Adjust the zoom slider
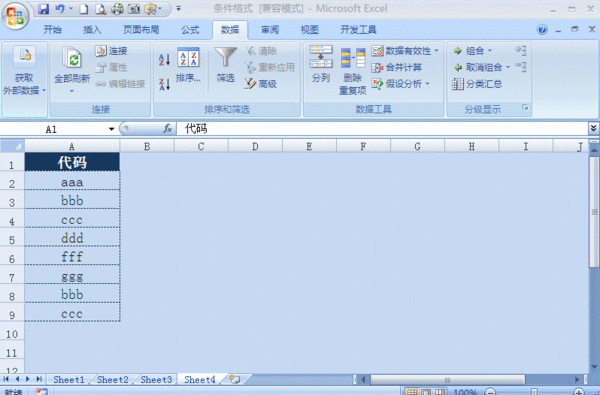Image resolution: width=600 pixels, height=395 pixels. point(534,392)
